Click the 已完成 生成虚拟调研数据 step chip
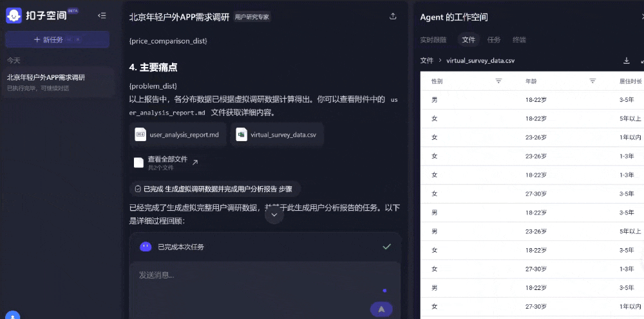Image resolution: width=644 pixels, height=319 pixels. 215,189
